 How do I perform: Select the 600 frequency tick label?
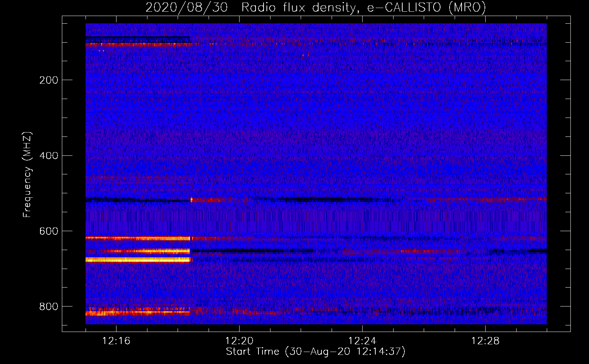[x=49, y=232]
